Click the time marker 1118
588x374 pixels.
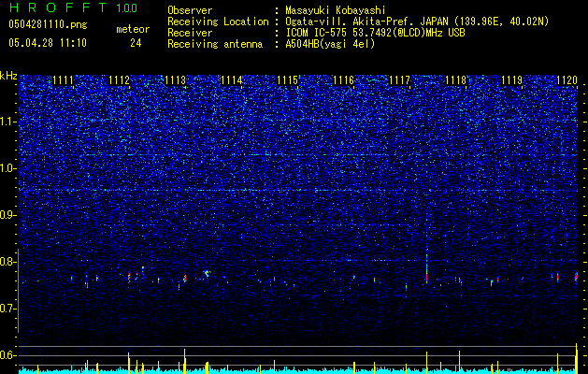(455, 80)
